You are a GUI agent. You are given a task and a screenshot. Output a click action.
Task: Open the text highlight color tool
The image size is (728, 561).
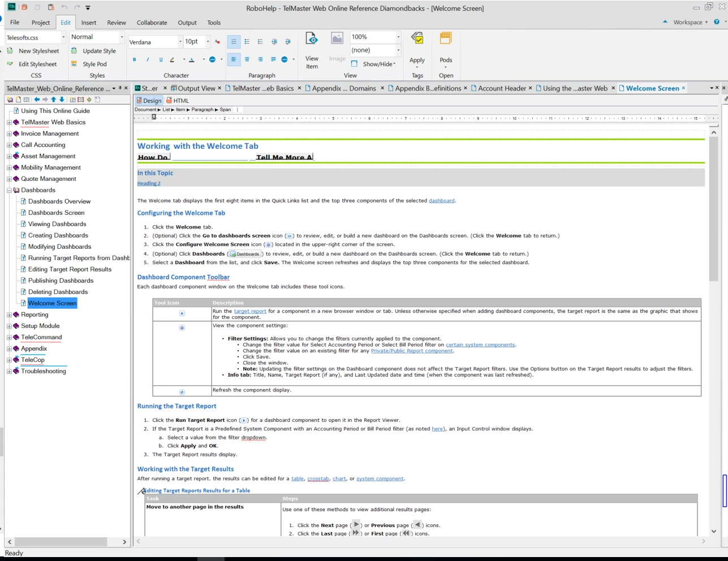[172, 59]
